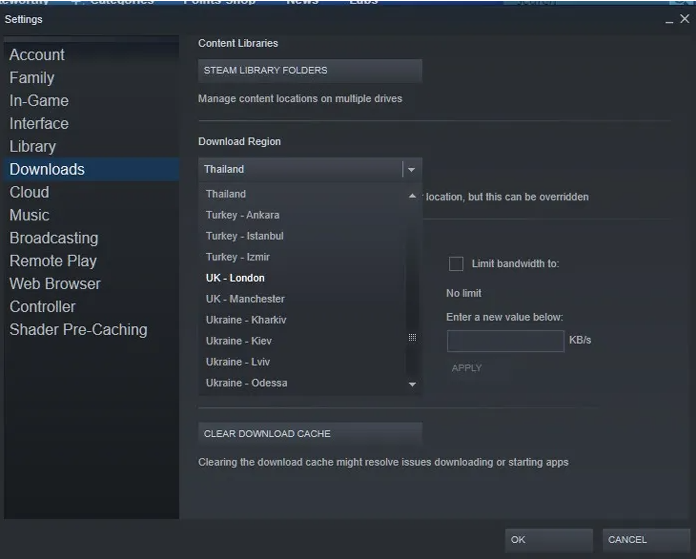This screenshot has width=696, height=559.
Task: Open Steam Library Folders
Action: [310, 71]
